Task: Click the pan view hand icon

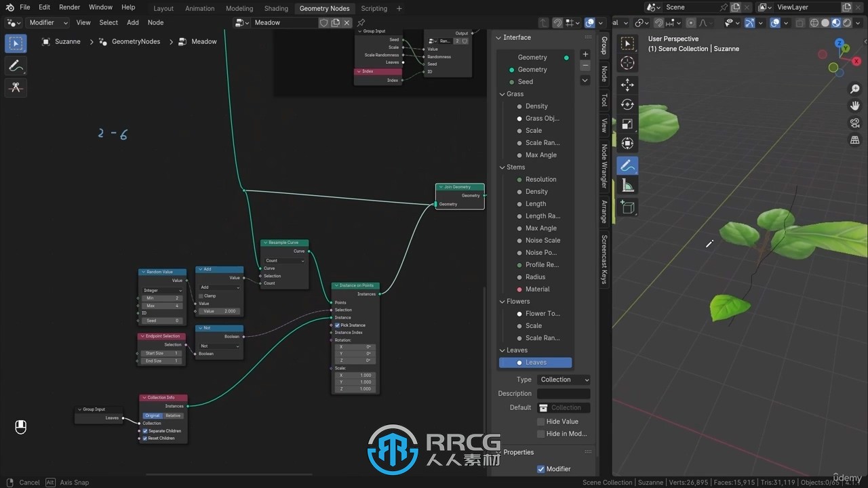Action: pyautogui.click(x=855, y=106)
